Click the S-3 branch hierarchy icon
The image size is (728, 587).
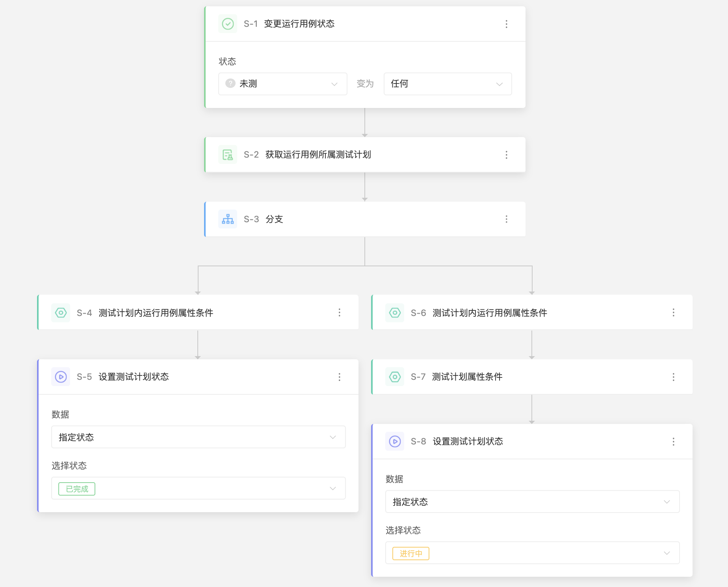pos(228,219)
